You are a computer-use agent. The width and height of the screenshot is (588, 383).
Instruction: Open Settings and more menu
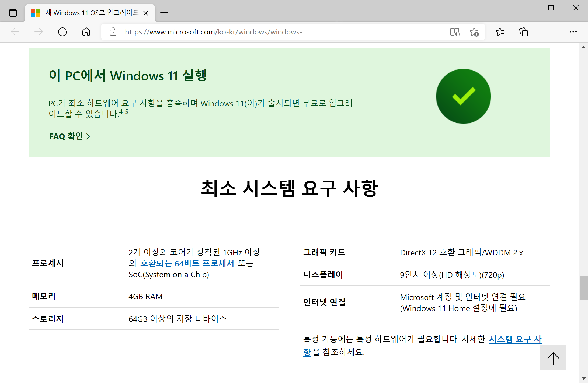573,32
